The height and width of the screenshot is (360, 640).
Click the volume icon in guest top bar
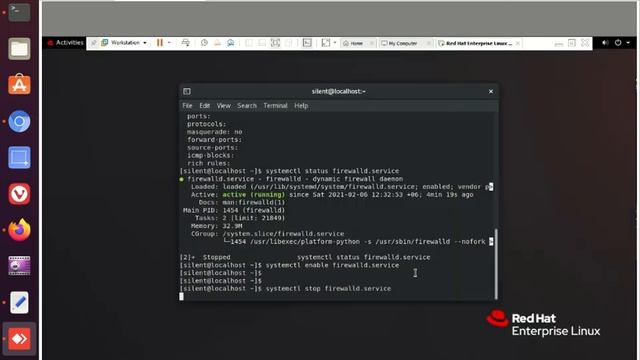point(605,42)
